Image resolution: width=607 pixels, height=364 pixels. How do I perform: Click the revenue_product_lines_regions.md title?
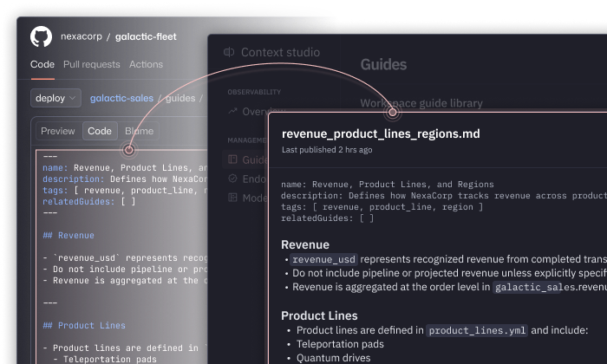coord(381,133)
